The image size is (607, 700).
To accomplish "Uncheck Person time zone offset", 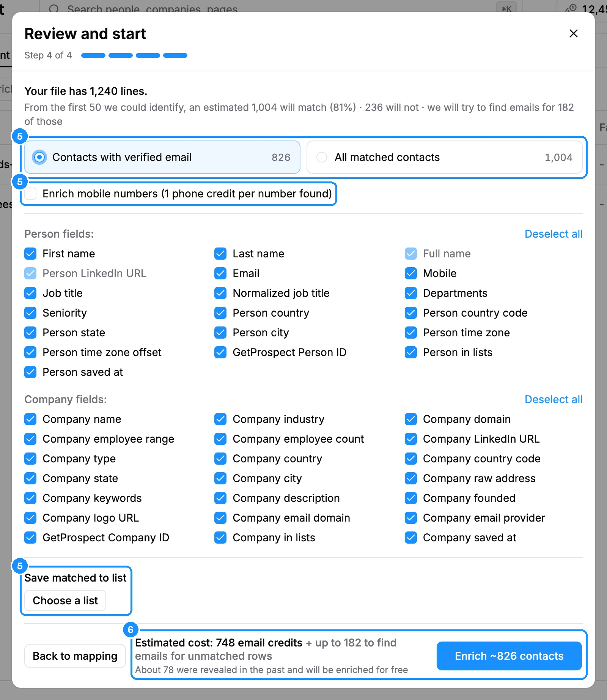I will click(x=30, y=352).
